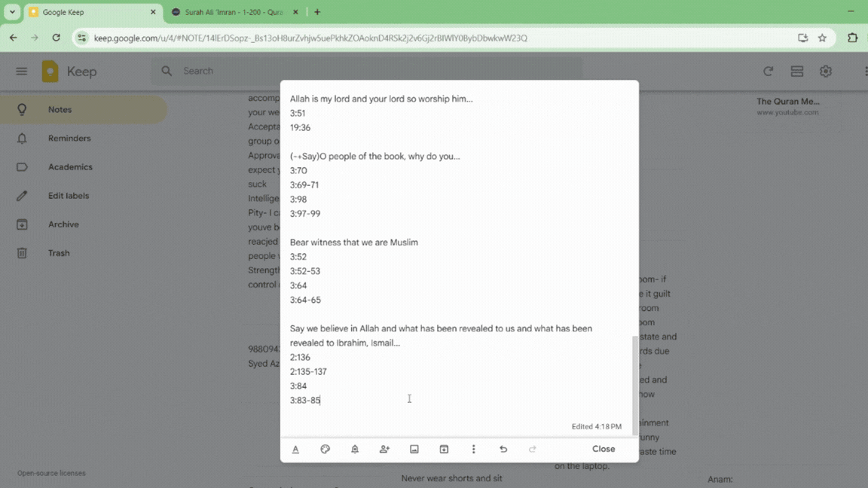Viewport: 868px width, 488px height.
Task: Switch to Surah Ali 'Imran tab
Action: [x=234, y=12]
